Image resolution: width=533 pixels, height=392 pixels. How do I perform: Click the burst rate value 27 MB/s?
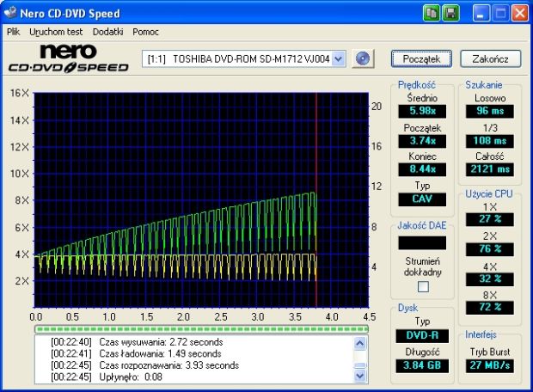click(489, 366)
